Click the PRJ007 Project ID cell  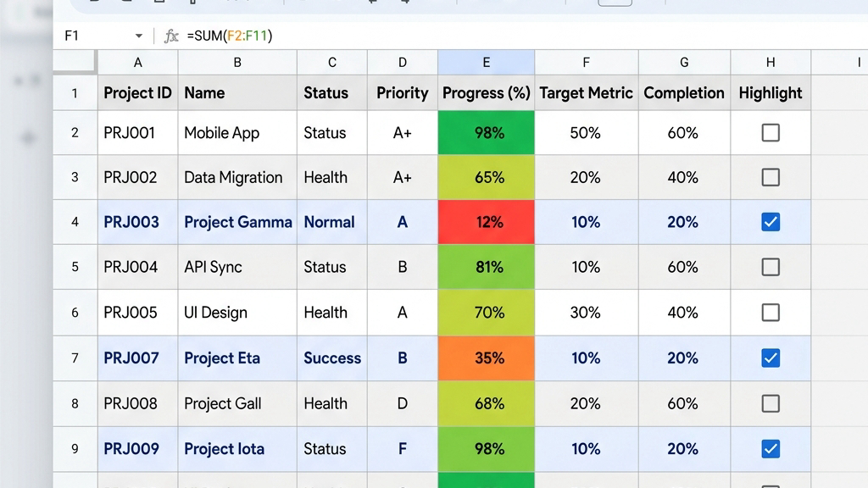click(x=138, y=358)
